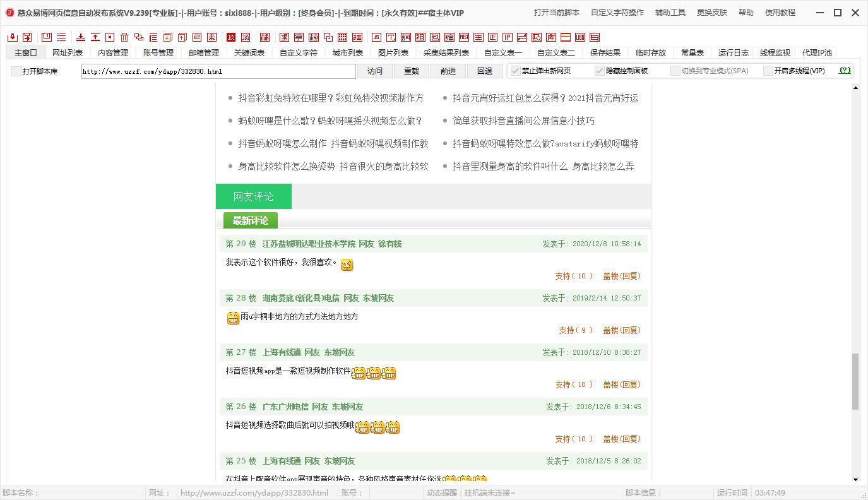
Task: Click the 回退 back button
Action: coord(485,71)
